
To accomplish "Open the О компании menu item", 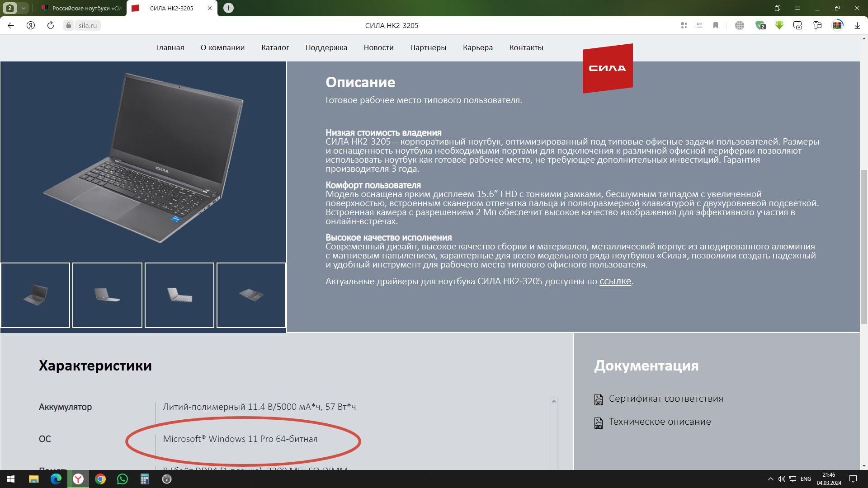I will pyautogui.click(x=222, y=47).
